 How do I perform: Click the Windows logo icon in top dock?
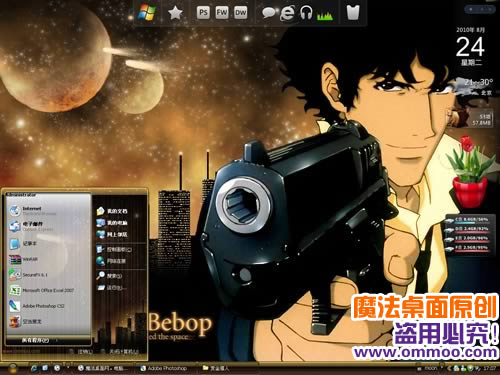[x=147, y=13]
